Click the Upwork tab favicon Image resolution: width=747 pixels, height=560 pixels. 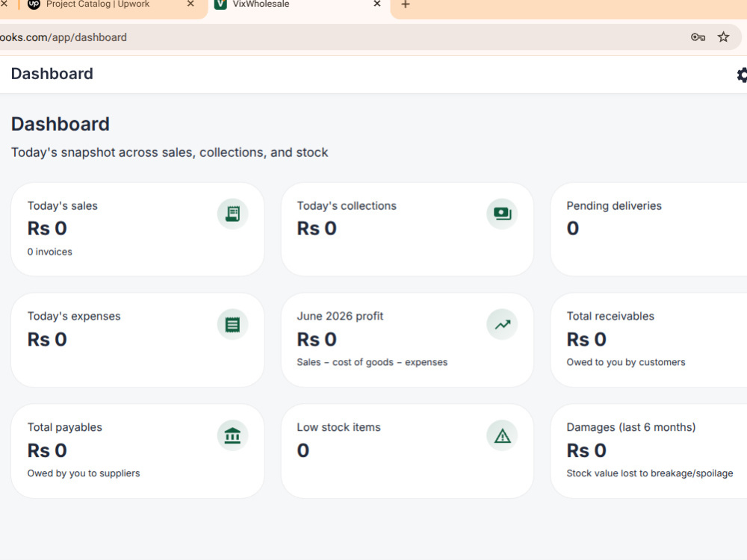click(34, 4)
